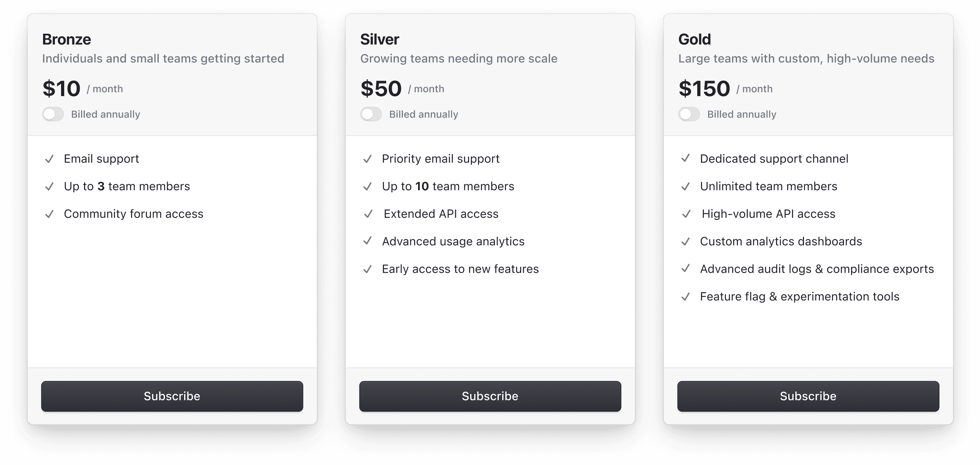980x465 pixels.
Task: Click Subscribe on the Silver plan
Action: coord(490,396)
